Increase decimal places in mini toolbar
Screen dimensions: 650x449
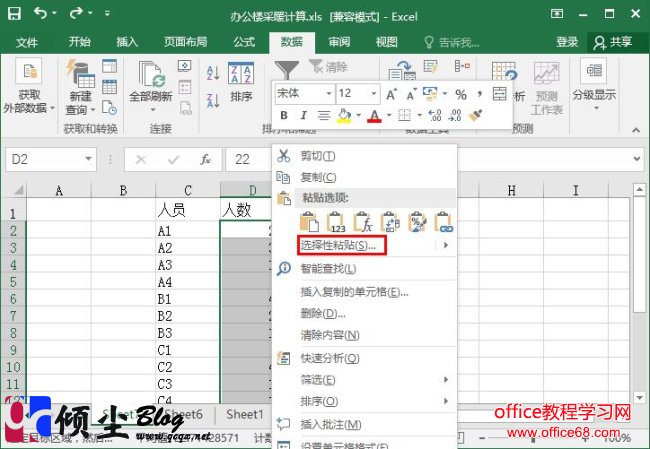coord(435,115)
